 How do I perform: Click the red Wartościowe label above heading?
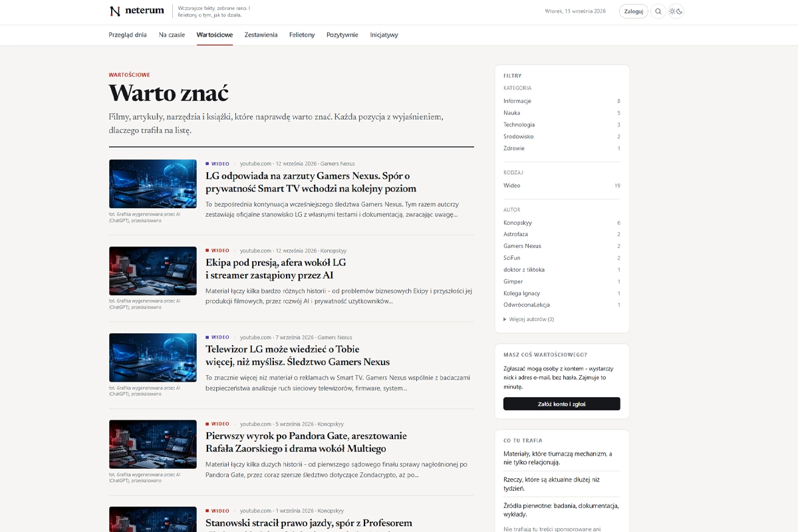tap(130, 75)
